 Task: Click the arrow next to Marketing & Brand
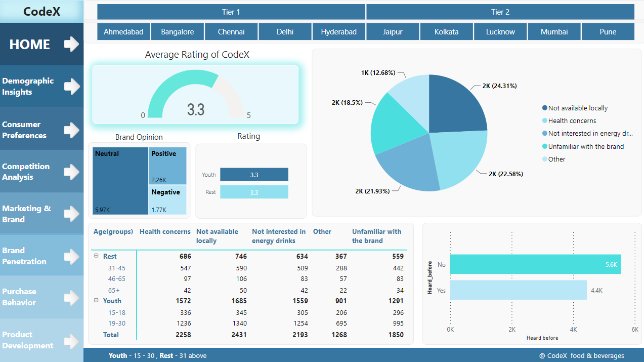coord(71,214)
